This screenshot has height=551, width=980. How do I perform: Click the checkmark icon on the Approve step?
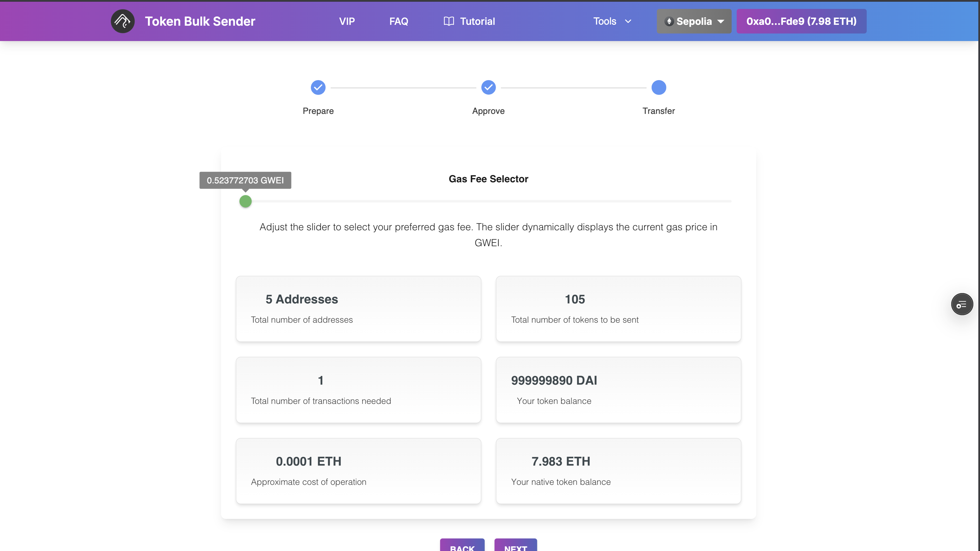(489, 87)
